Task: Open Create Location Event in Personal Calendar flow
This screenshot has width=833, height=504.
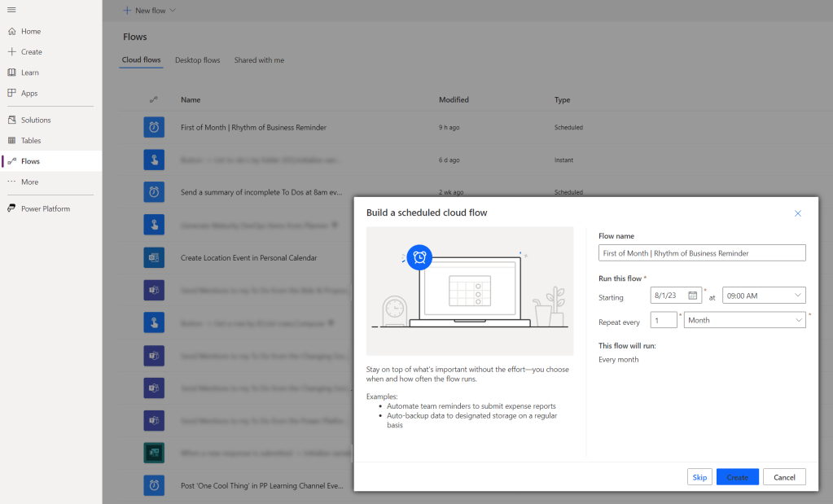Action: tap(248, 257)
